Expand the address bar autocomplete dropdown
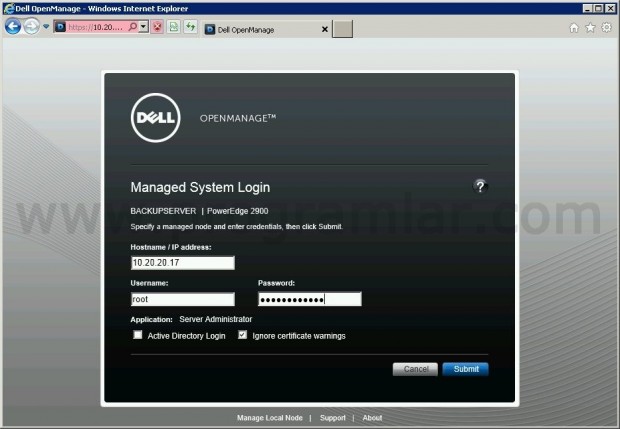This screenshot has height=429, width=620. (144, 27)
